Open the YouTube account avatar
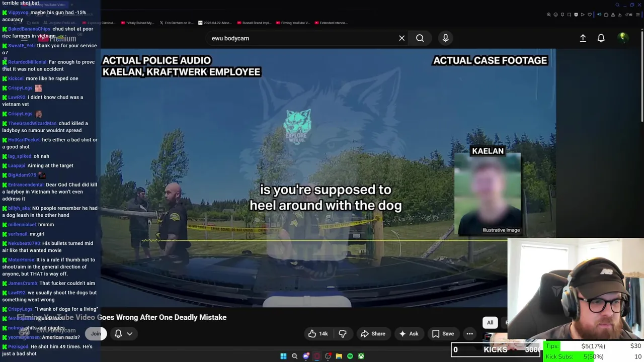Viewport: 644px width, 362px height. pos(622,38)
